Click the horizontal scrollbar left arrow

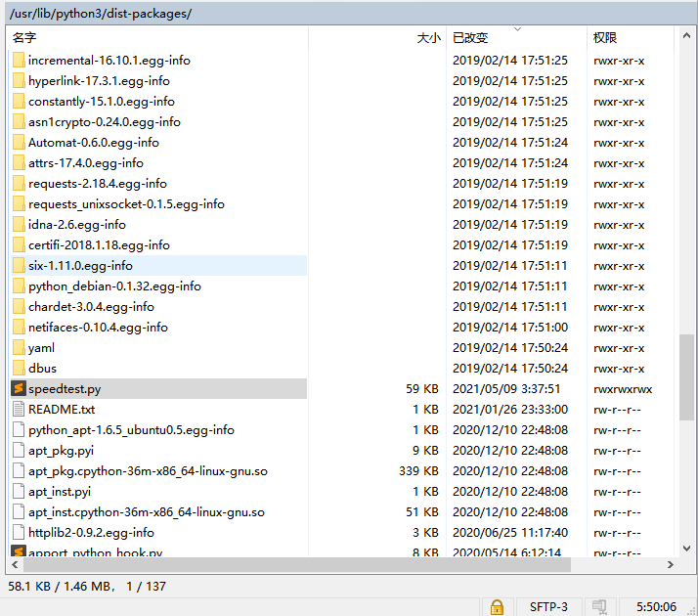coord(15,564)
